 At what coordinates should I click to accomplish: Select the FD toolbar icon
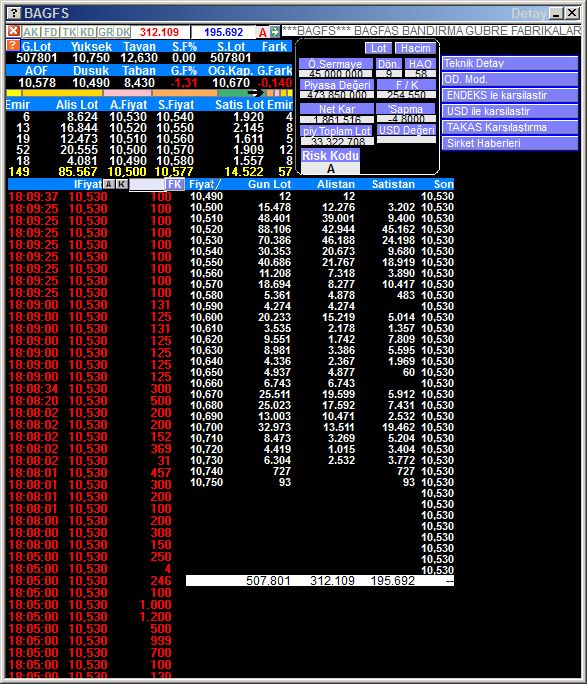click(x=51, y=32)
